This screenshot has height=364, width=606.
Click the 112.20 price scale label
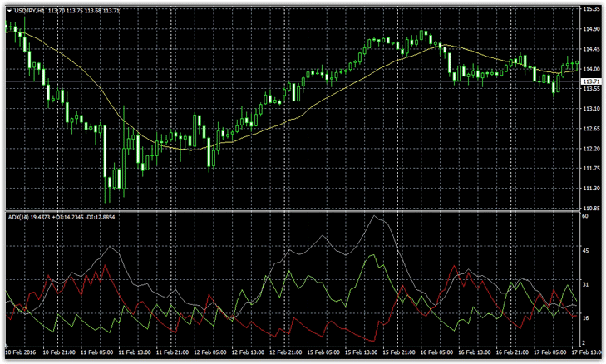[x=592, y=149]
